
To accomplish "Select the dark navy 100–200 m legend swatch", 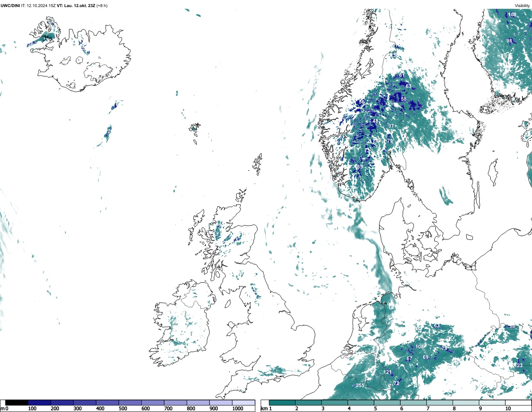I will (x=39, y=402).
